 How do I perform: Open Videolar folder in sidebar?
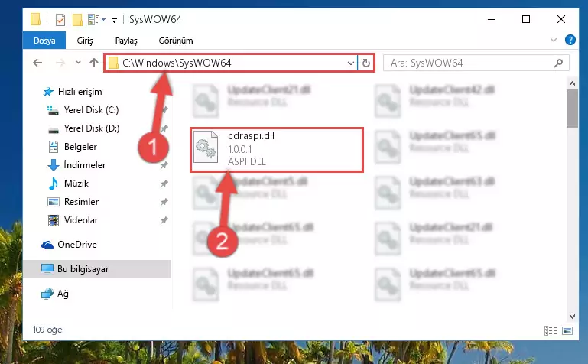coord(80,220)
